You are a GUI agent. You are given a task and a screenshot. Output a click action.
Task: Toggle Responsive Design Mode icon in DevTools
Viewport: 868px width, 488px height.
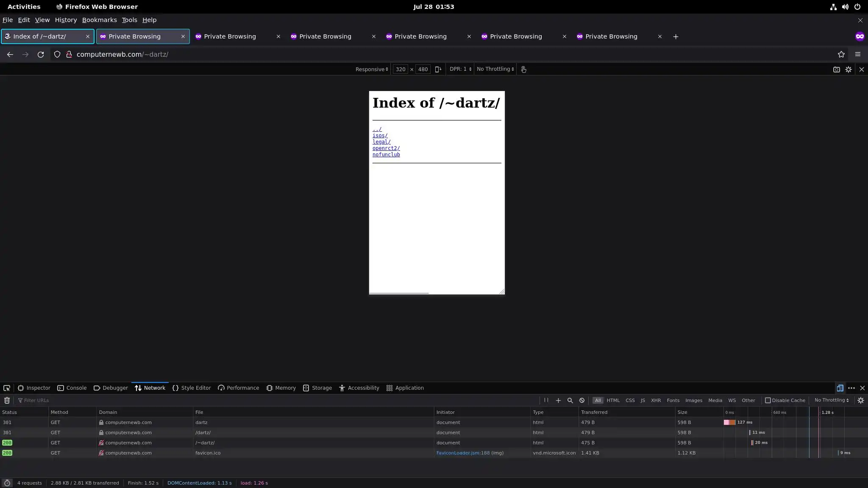[840, 388]
